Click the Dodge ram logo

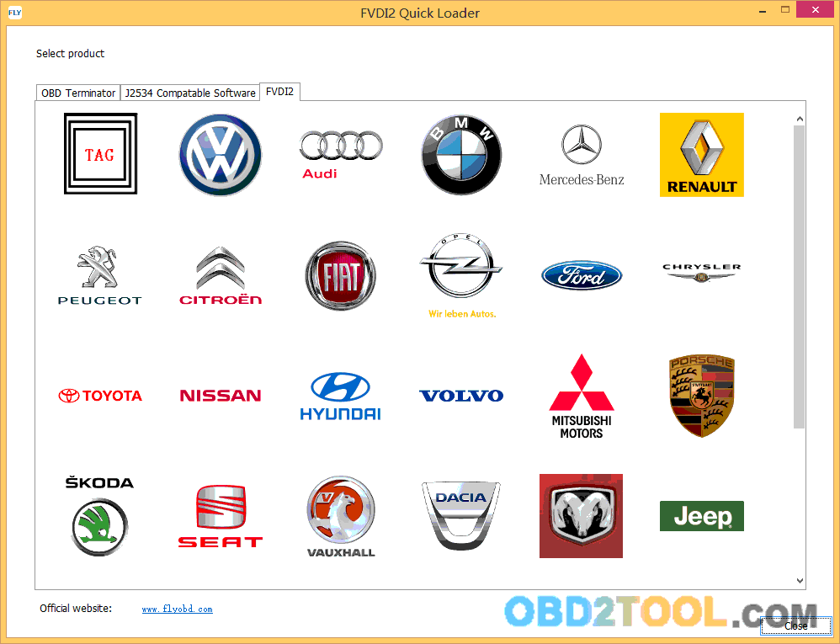(x=582, y=516)
